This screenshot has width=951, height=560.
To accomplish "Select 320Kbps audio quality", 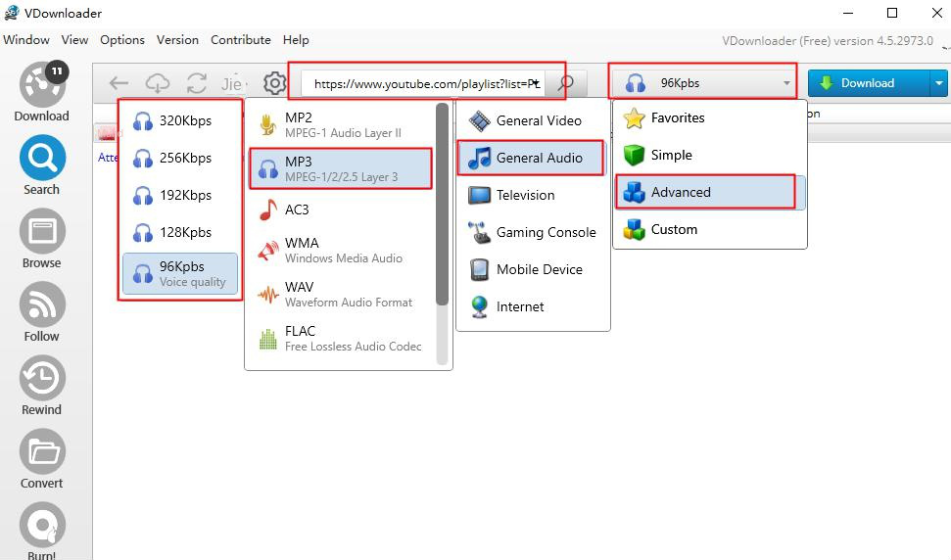I will coord(180,120).
